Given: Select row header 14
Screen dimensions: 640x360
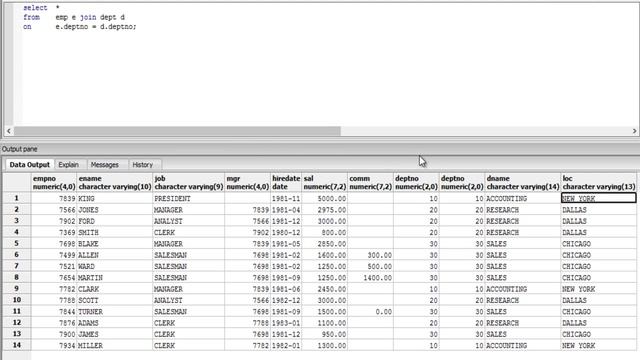Looking at the screenshot, I should tap(17, 345).
